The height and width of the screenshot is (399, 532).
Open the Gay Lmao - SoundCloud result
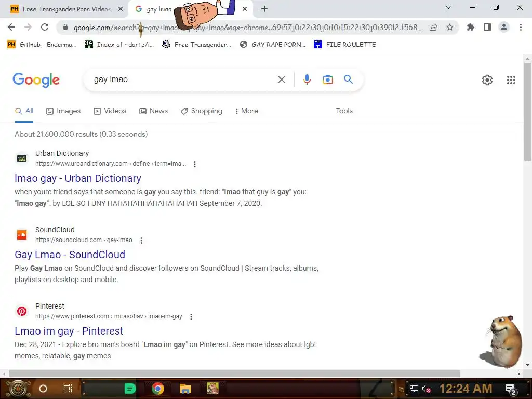click(x=70, y=255)
